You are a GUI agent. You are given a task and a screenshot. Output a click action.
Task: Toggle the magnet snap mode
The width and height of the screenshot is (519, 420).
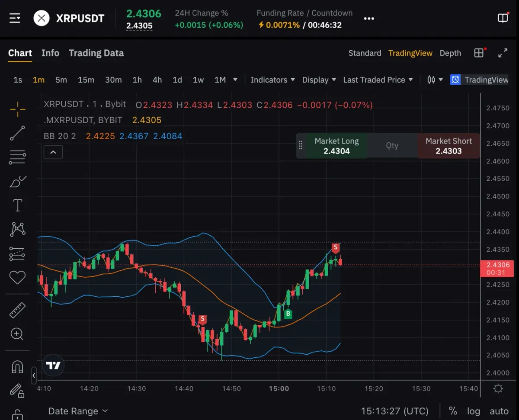(17, 367)
